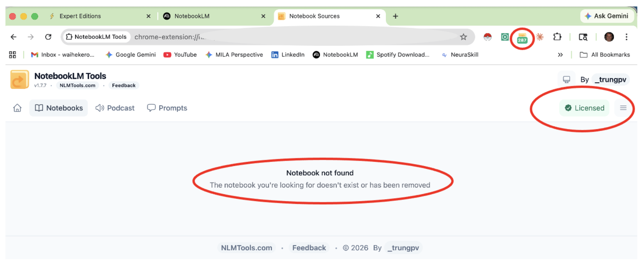
Task: Open the green play-button extension icon
Action: tap(505, 37)
